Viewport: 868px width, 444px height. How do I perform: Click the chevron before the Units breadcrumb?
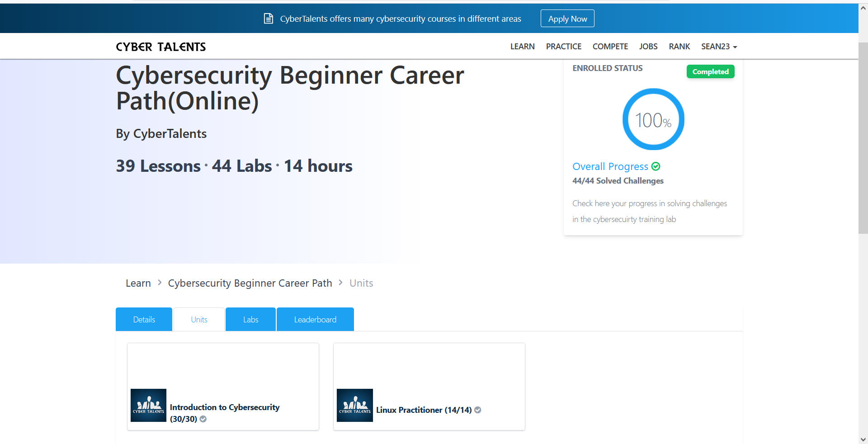(x=340, y=283)
